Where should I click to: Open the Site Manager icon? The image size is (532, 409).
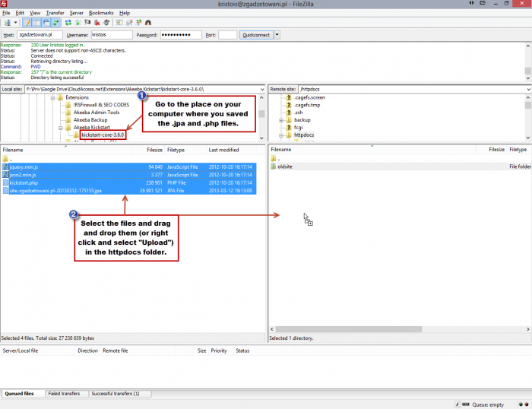click(x=7, y=23)
